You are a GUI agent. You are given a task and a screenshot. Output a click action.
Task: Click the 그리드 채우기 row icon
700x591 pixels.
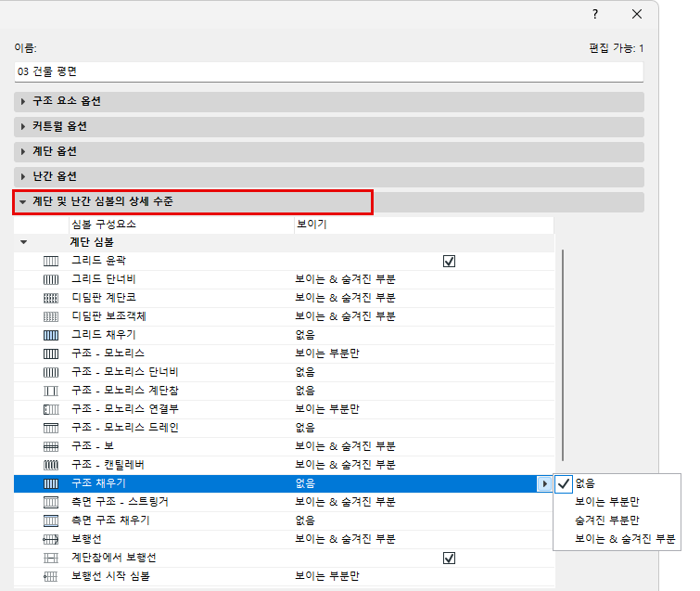pyautogui.click(x=51, y=335)
